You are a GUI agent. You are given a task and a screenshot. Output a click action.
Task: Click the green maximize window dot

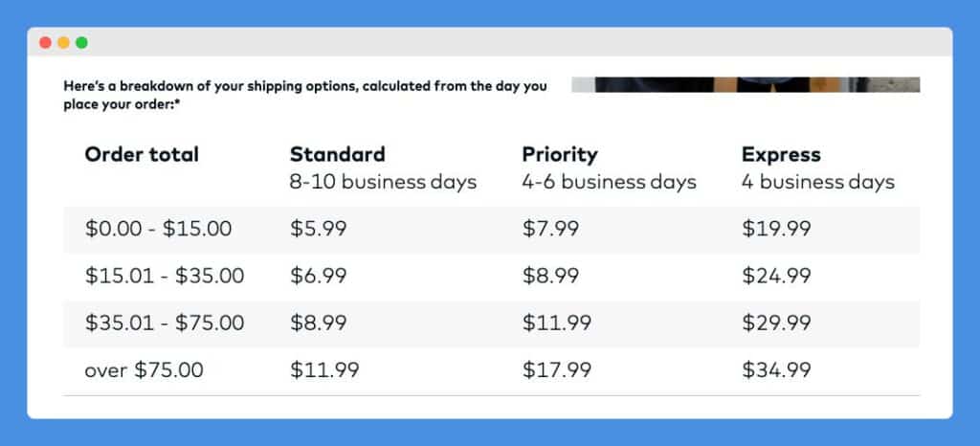(x=81, y=42)
